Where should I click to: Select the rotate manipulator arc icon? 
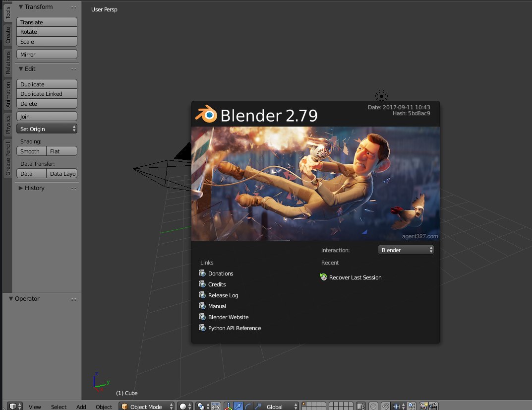tap(248, 406)
